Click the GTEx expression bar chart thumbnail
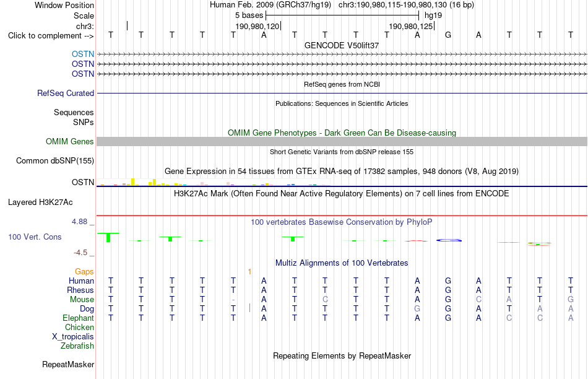Viewport: 588px width, 379px height. (x=213, y=182)
